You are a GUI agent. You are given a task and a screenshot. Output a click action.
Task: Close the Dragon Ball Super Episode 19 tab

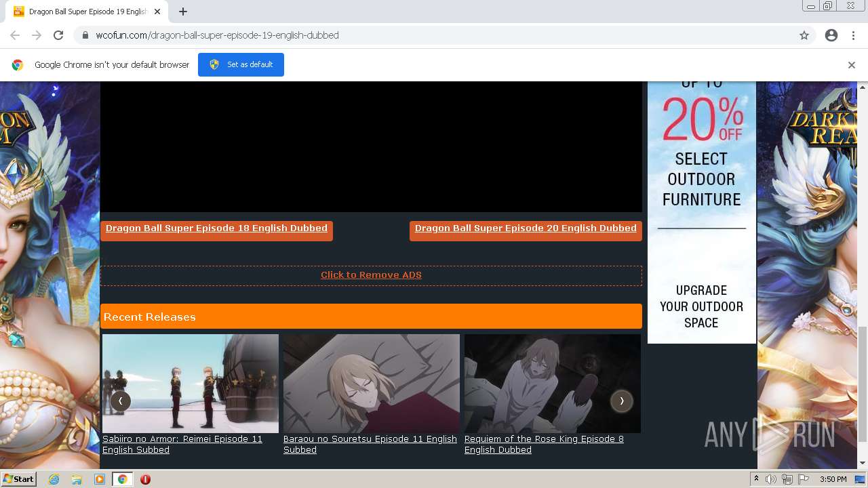point(157,12)
